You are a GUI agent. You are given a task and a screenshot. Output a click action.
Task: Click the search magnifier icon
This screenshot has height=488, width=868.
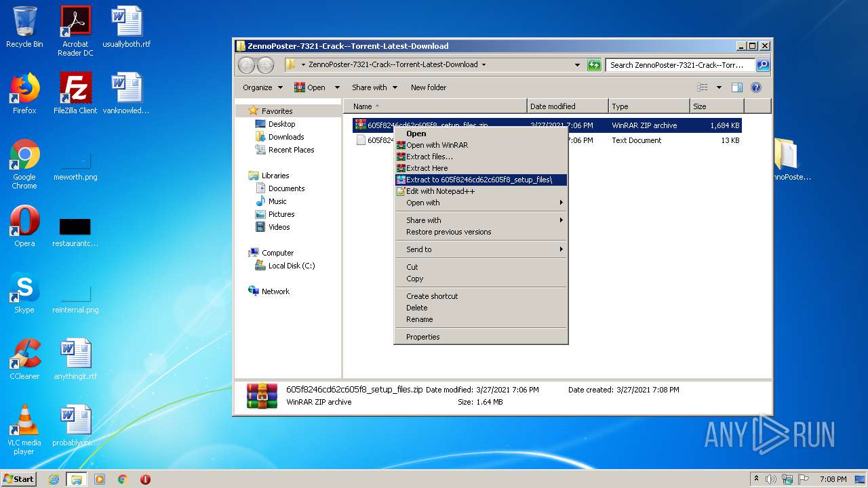(x=763, y=65)
